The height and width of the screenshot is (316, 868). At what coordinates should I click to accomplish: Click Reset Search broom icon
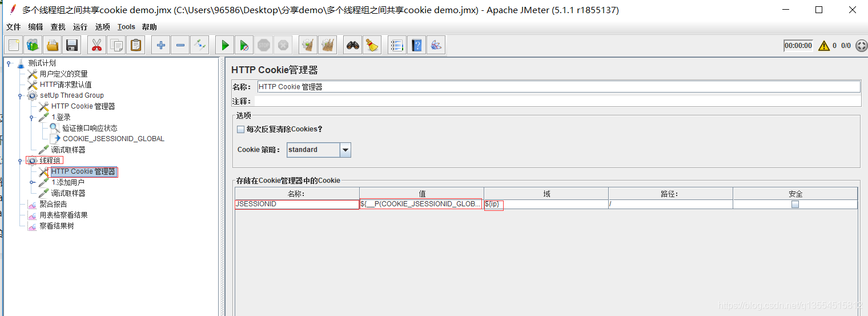372,45
